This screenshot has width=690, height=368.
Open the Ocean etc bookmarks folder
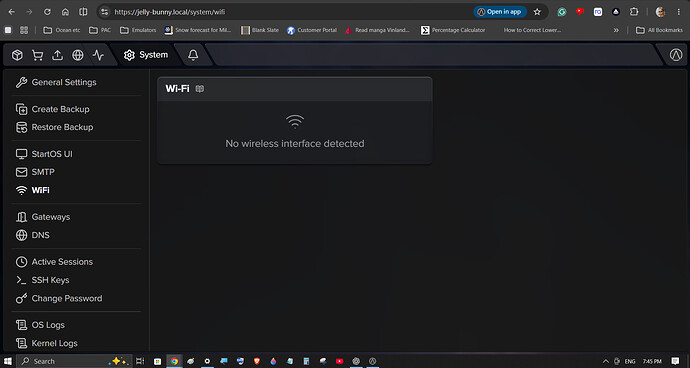62,30
